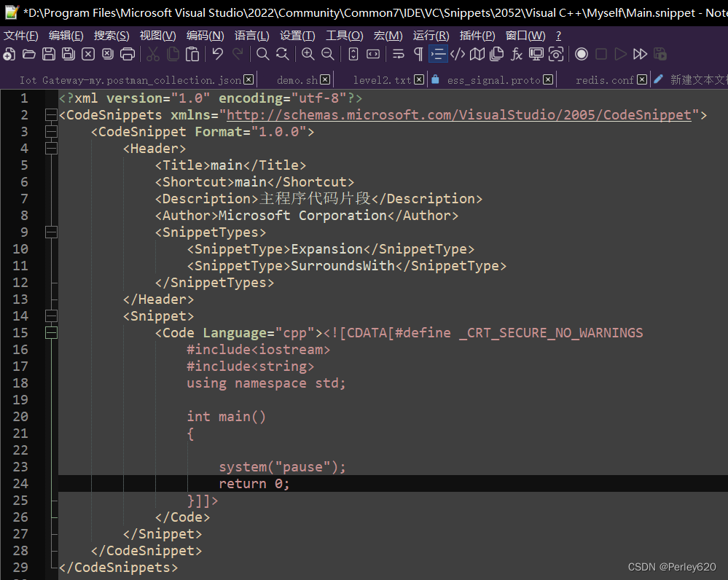
Task: Start macro recording
Action: pyautogui.click(x=582, y=55)
